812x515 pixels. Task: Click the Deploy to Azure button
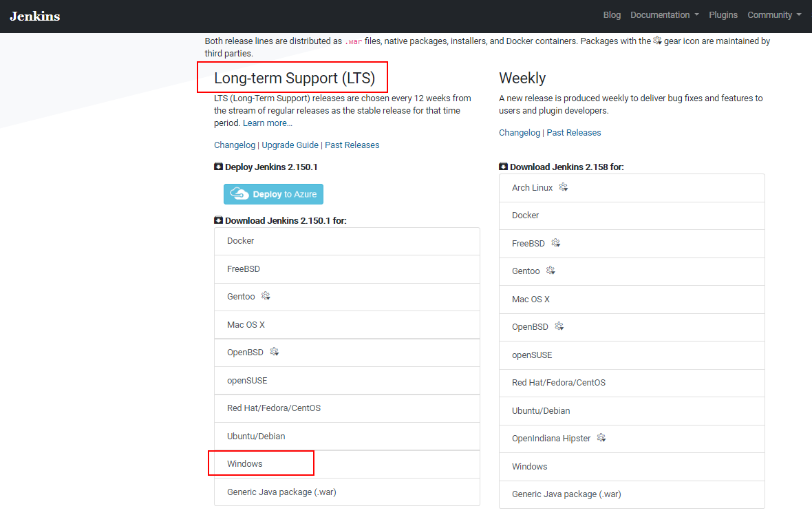click(x=273, y=194)
